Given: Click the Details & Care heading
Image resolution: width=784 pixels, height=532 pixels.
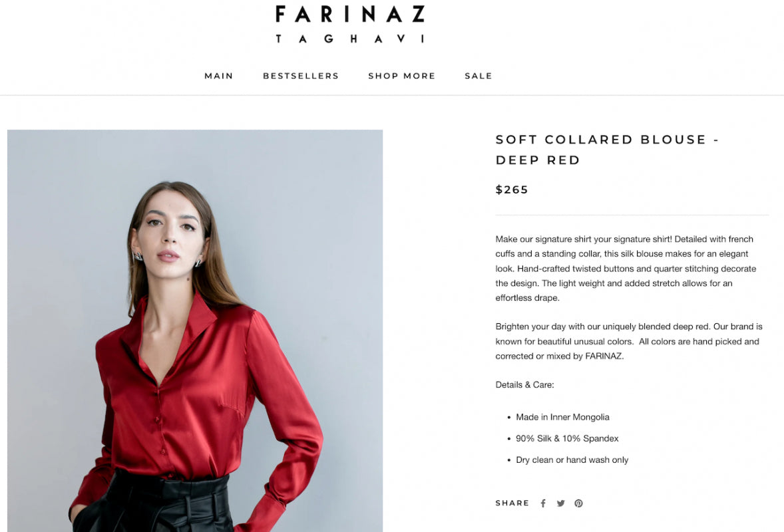Looking at the screenshot, I should click(x=524, y=384).
